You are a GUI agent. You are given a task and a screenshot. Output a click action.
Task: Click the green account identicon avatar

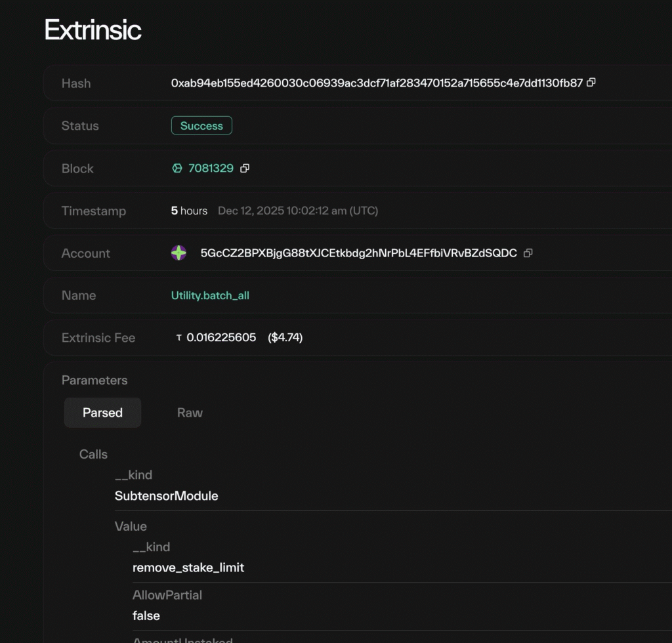(x=178, y=253)
